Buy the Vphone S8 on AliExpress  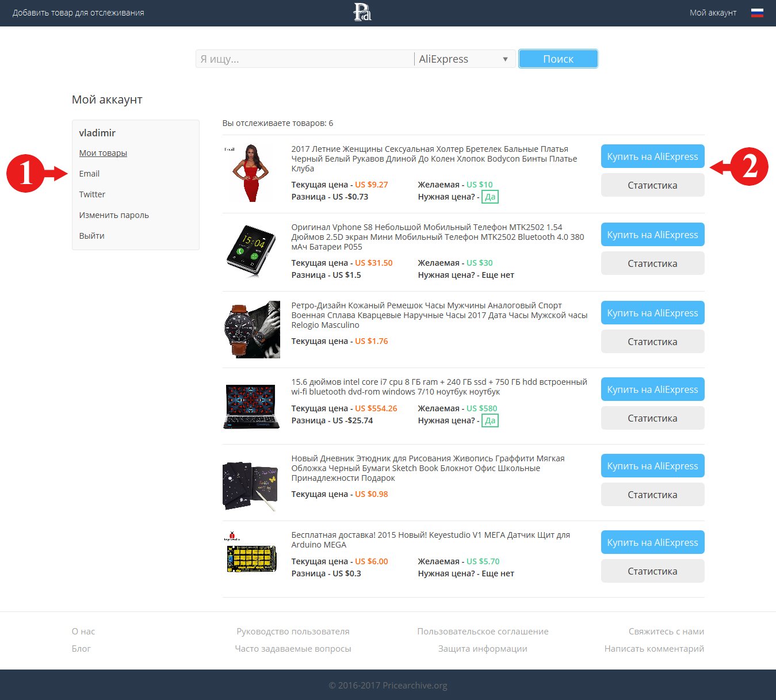(652, 235)
